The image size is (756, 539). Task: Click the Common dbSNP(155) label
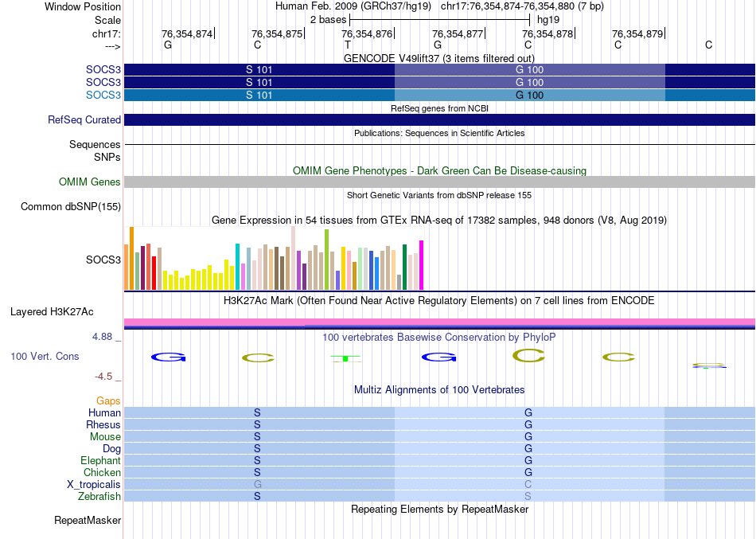coord(71,206)
